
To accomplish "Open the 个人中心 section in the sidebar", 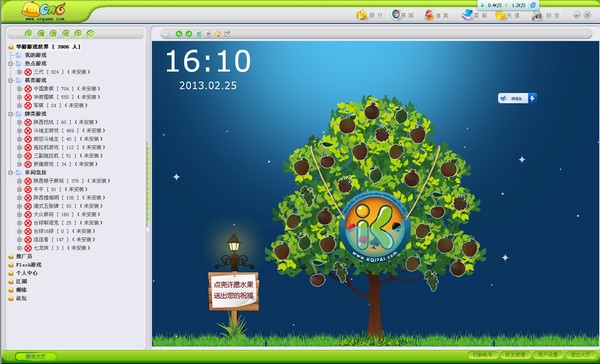I will pos(27,273).
